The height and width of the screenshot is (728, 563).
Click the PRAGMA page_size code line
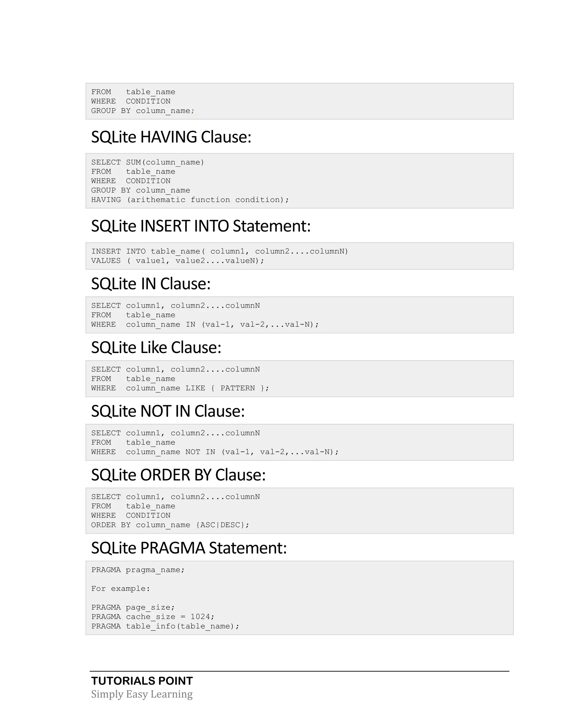133,607
